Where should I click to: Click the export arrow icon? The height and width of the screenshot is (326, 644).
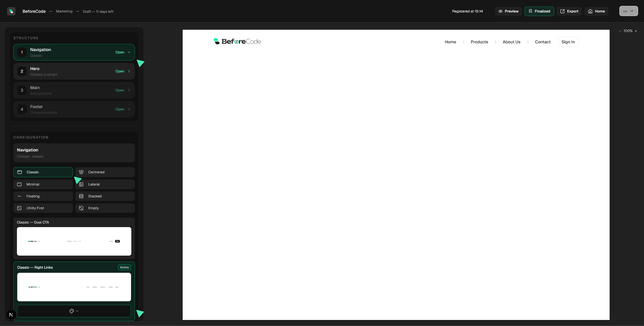coord(562,11)
